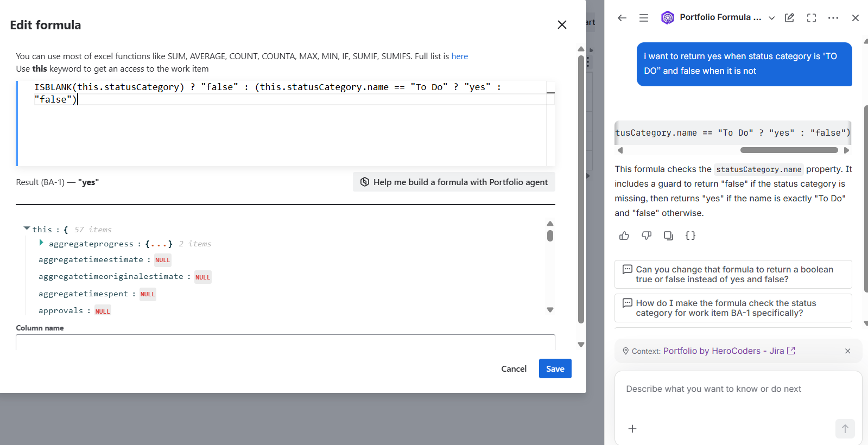Send the chat message with arrow button
The width and height of the screenshot is (868, 445).
click(845, 429)
